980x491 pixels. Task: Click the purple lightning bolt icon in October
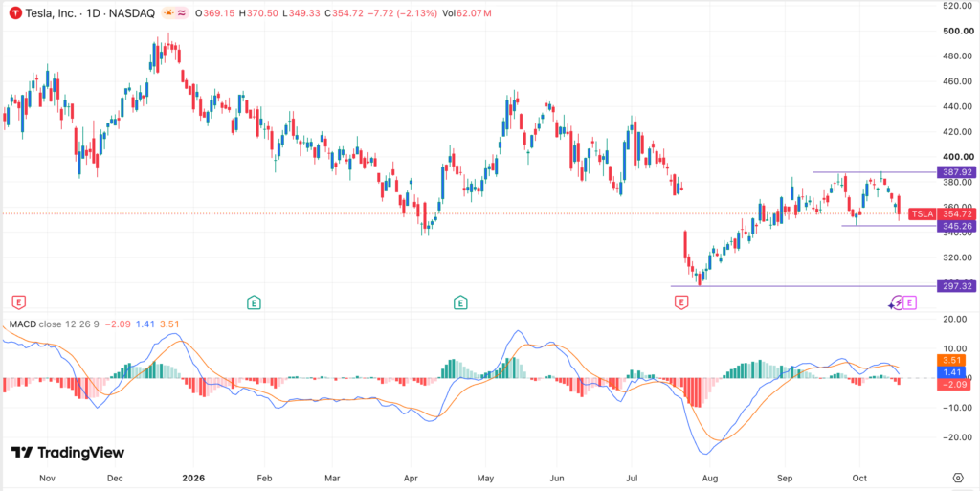(x=897, y=303)
